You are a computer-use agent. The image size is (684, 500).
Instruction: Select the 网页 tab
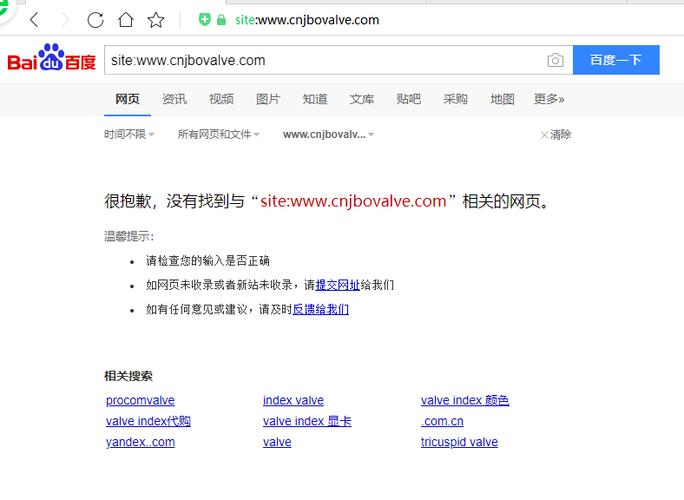(127, 99)
